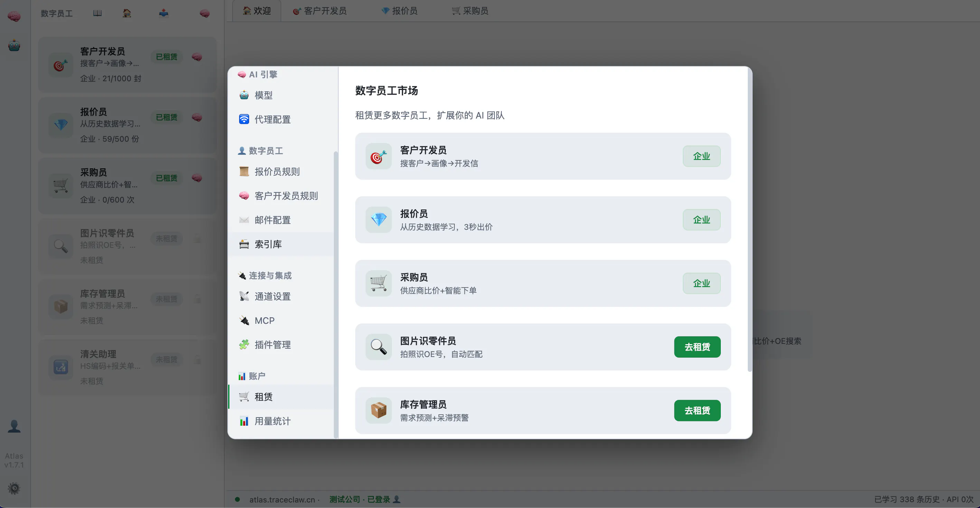Click magnifier icon on 图片识零件员 sidebar card
The width and height of the screenshot is (980, 508).
point(61,246)
